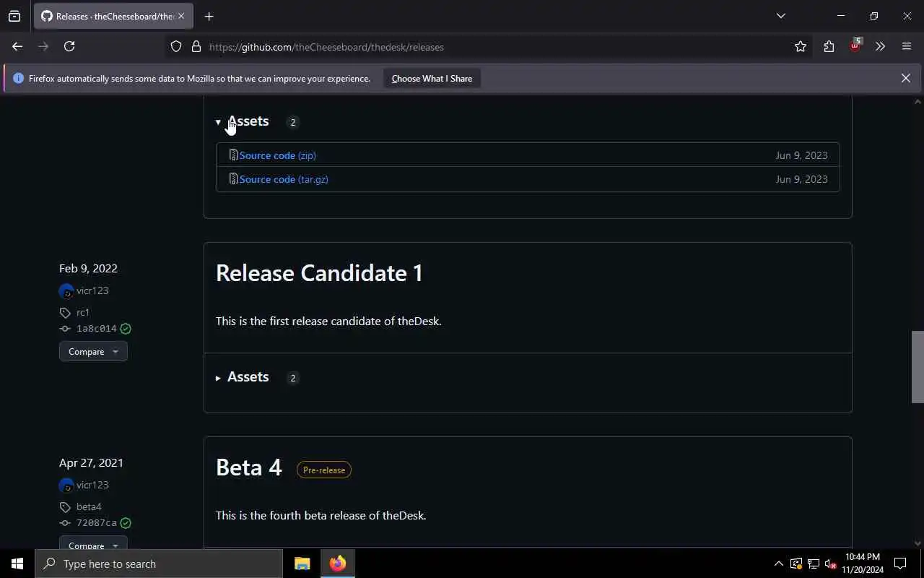Open the list all tabs chevron
This screenshot has height=578, width=924.
[x=780, y=16]
